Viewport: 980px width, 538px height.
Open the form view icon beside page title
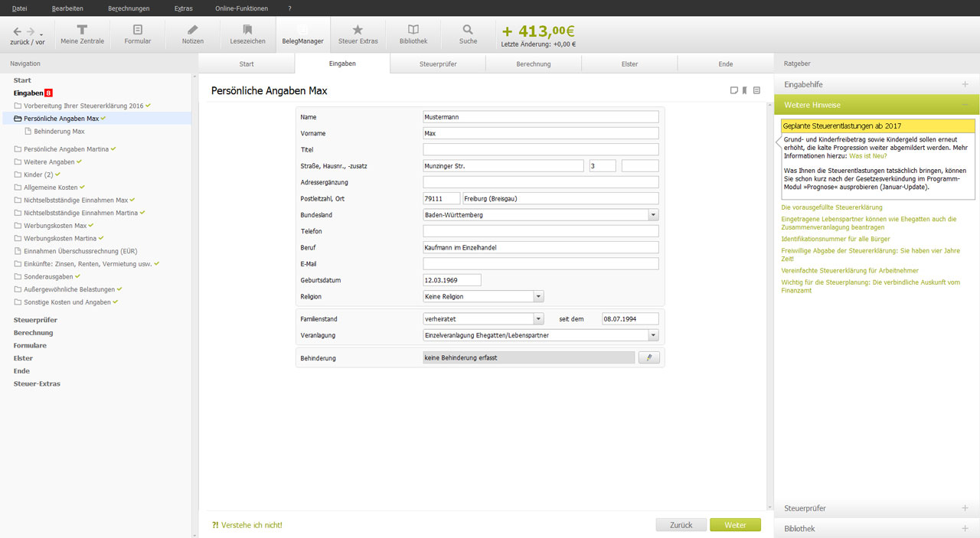coord(756,90)
